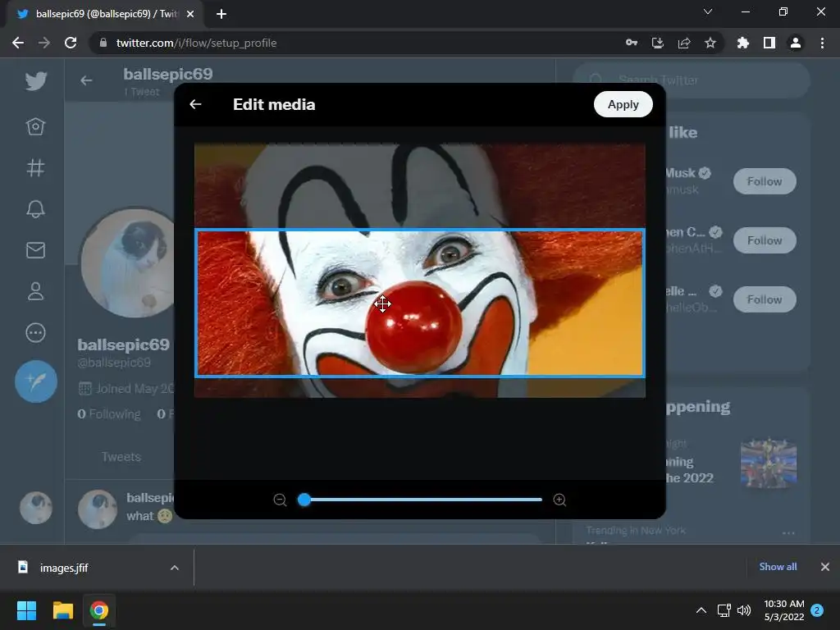The image size is (840, 630).
Task: Open account avatar at sidebar bottom
Action: [36, 507]
